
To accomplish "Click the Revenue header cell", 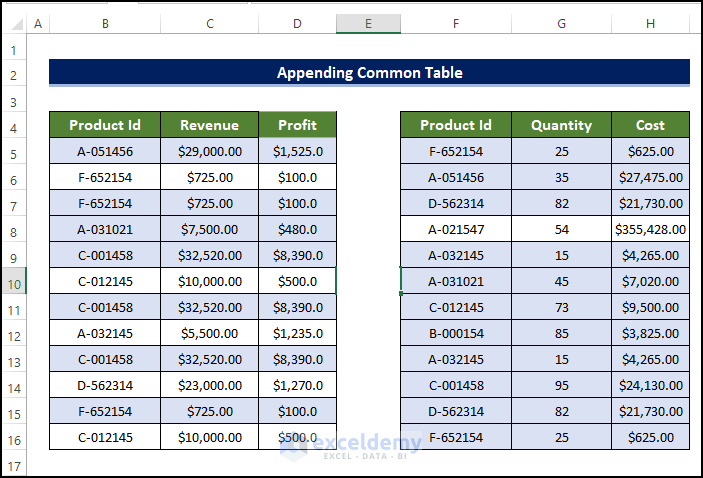I will tap(209, 125).
